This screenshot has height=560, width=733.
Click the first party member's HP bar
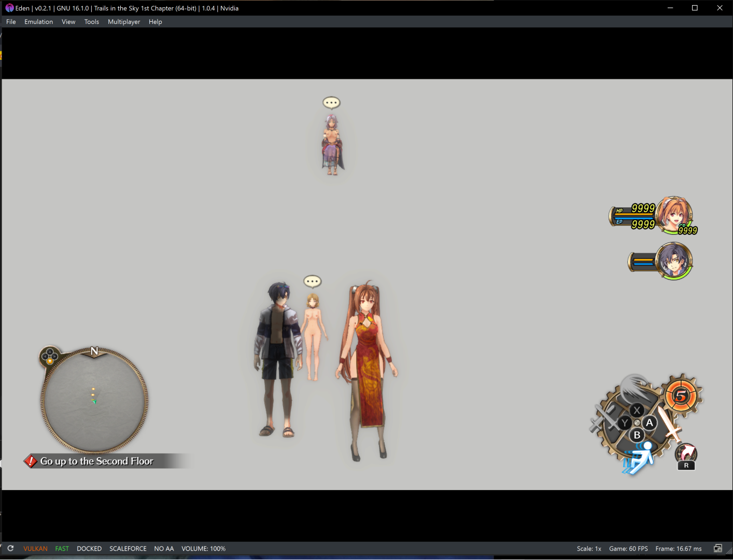click(635, 214)
